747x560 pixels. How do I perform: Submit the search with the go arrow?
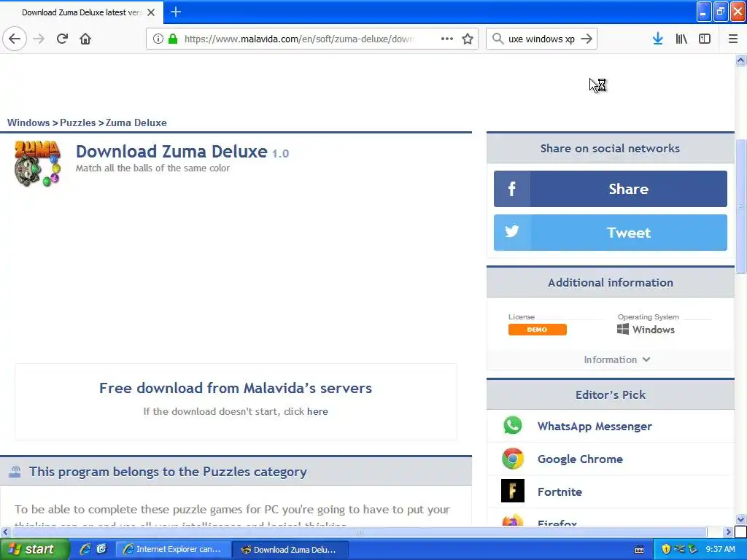[587, 39]
